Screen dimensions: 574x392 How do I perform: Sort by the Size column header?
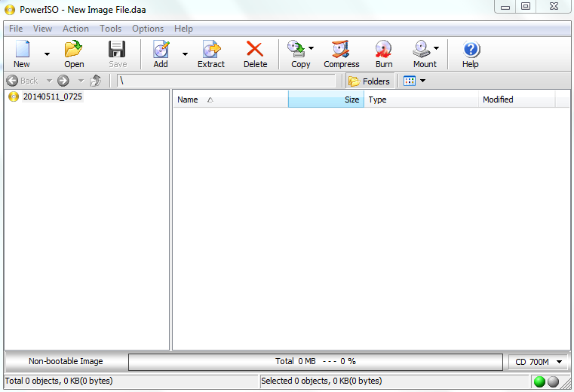(326, 100)
